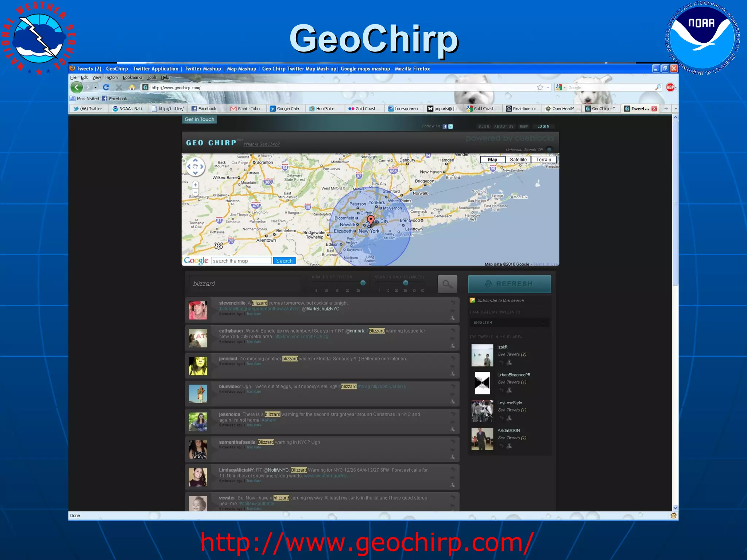Open the File menu

click(73, 77)
